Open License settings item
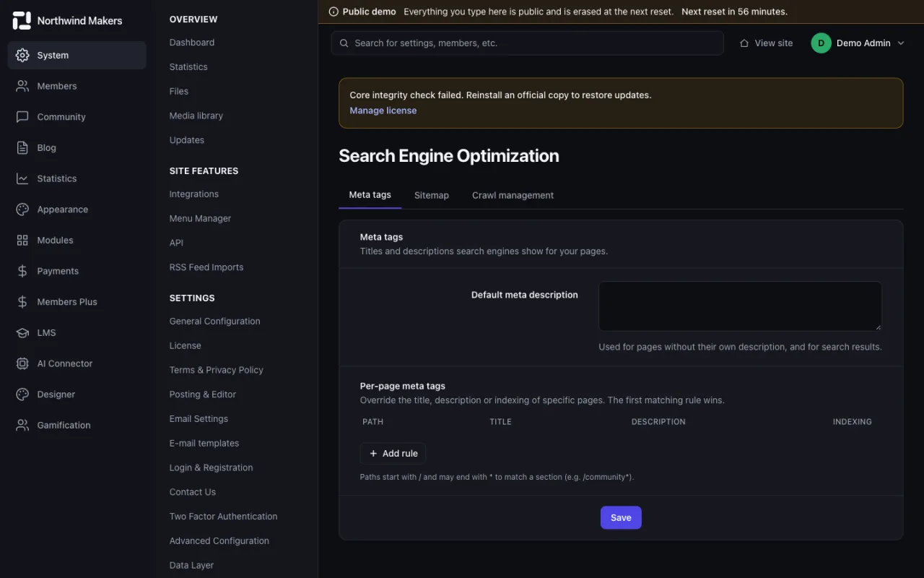Viewport: 924px width, 578px height. pyautogui.click(x=186, y=346)
